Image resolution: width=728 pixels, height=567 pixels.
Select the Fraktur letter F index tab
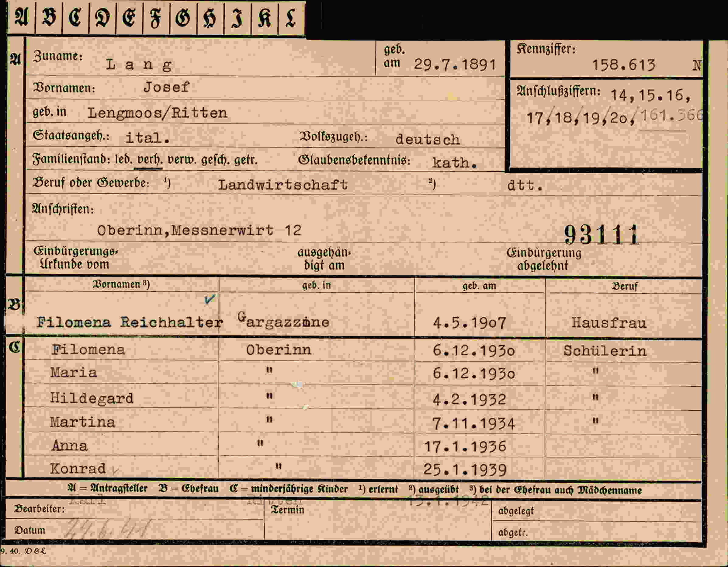click(x=156, y=17)
